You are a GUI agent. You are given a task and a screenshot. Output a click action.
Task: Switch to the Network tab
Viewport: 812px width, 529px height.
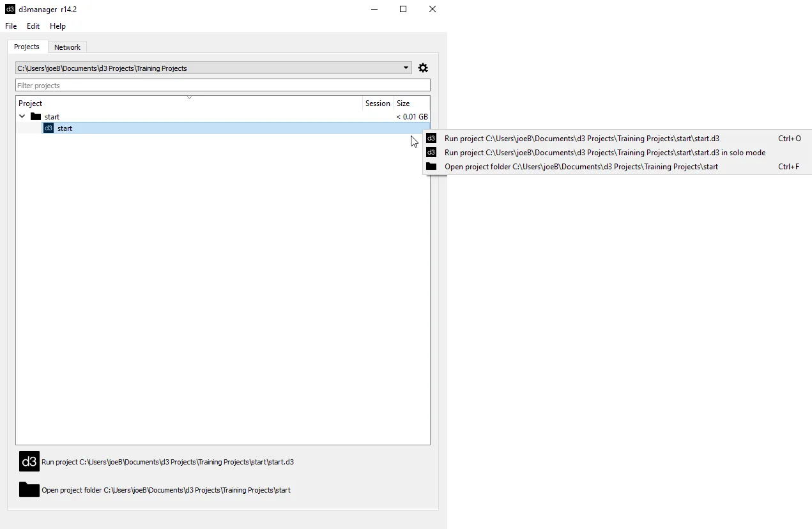tap(67, 47)
